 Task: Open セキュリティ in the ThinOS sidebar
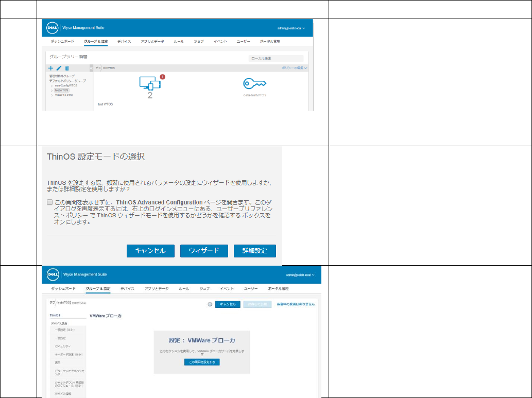[x=63, y=347]
